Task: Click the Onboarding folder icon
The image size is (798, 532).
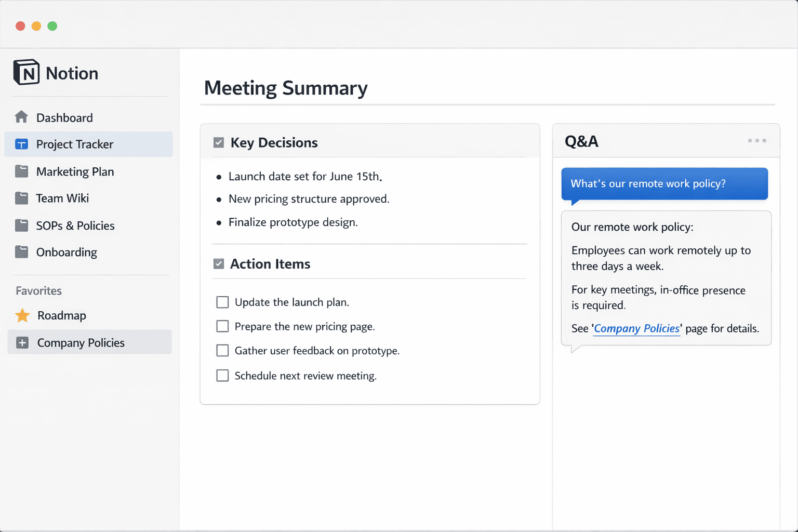Action: coord(22,252)
